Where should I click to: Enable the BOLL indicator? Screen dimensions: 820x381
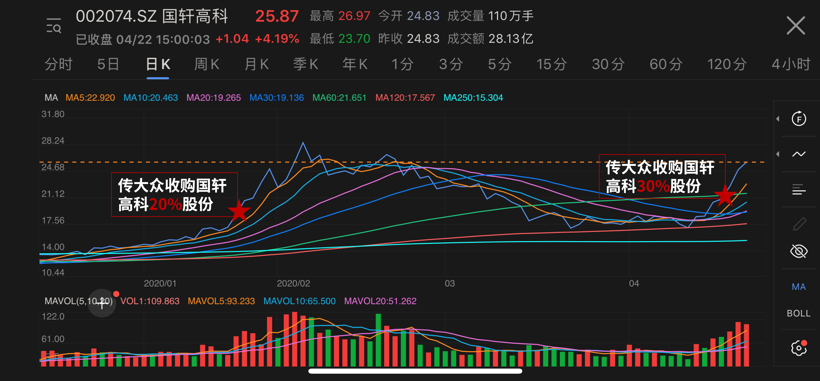pyautogui.click(x=799, y=314)
